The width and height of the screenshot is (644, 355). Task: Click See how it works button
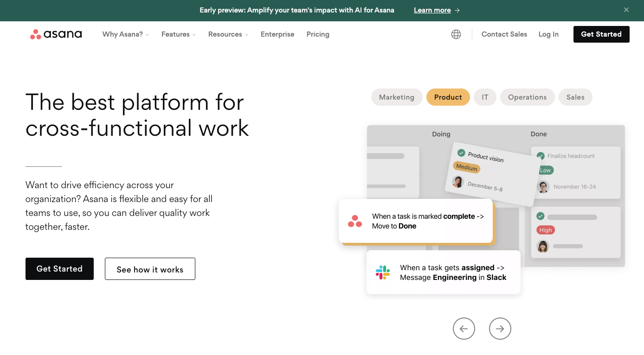tap(150, 269)
